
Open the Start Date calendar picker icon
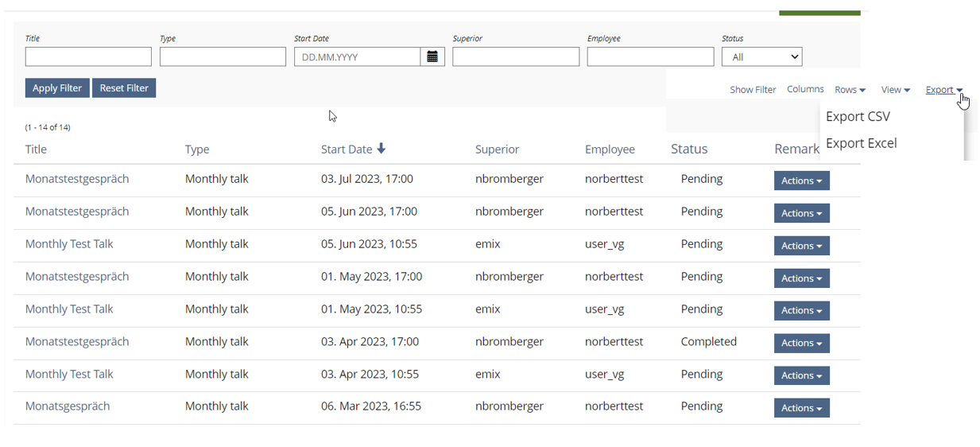[x=432, y=56]
